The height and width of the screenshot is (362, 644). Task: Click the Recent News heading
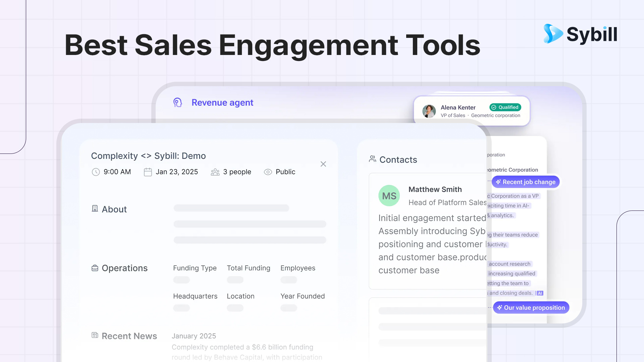pos(129,336)
